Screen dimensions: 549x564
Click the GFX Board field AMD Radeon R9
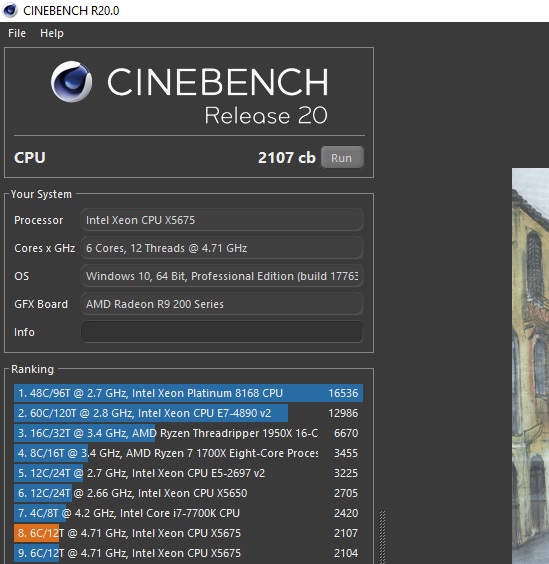(x=222, y=304)
